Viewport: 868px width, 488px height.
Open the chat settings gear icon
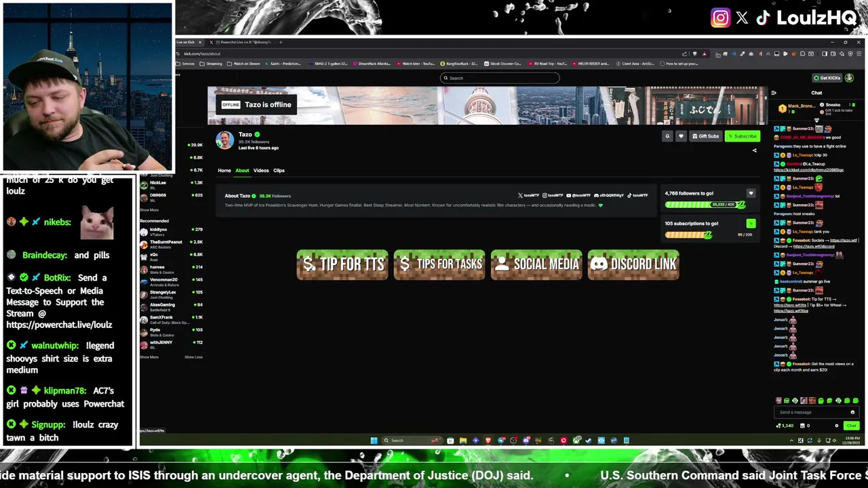[836, 426]
